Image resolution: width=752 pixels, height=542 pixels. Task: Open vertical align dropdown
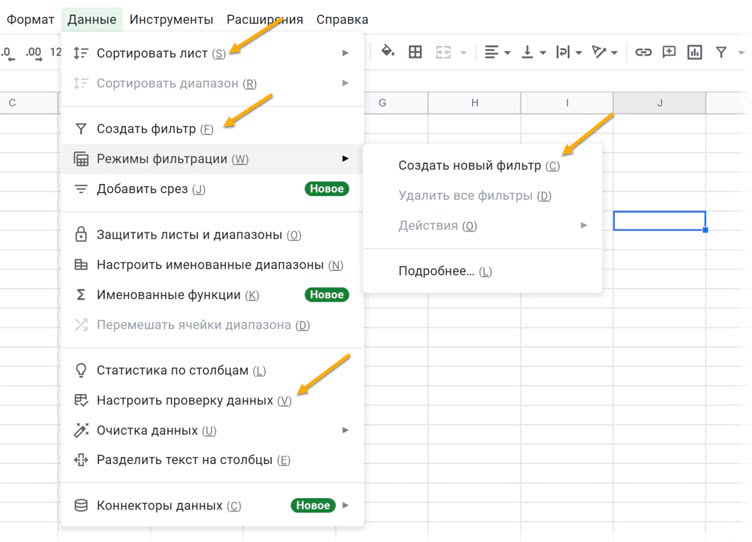tap(531, 52)
